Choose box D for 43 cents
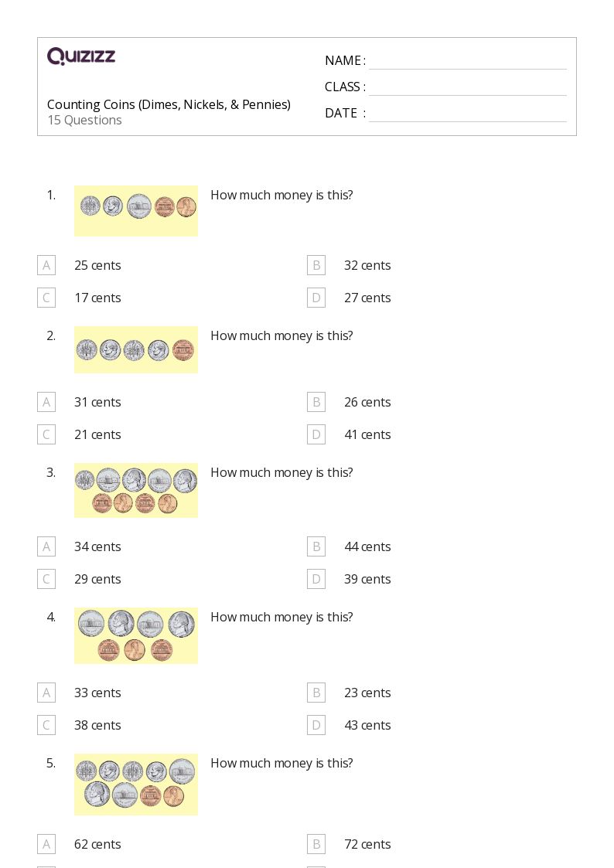 [316, 725]
